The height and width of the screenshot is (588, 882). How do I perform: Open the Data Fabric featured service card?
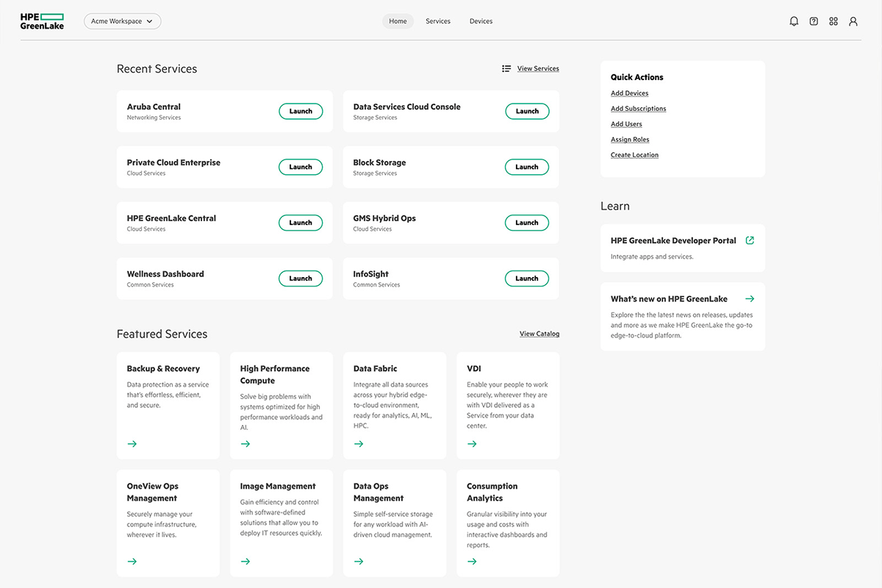[395, 404]
